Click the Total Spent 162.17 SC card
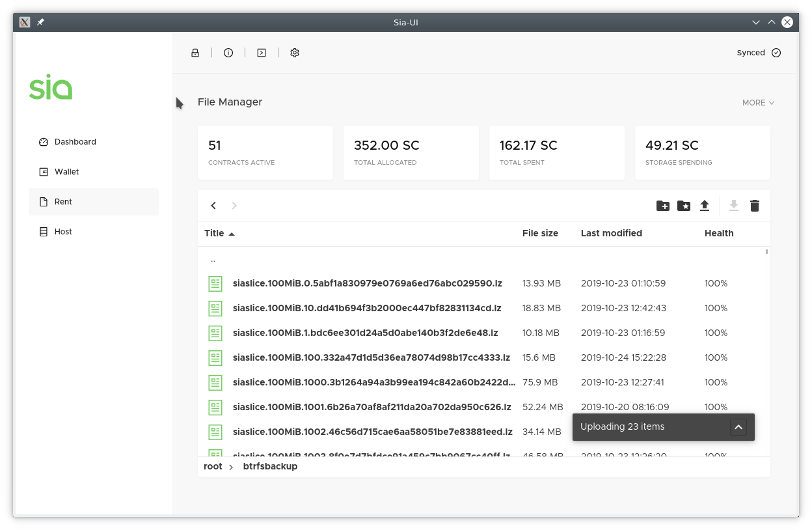812x530 pixels. pos(557,153)
